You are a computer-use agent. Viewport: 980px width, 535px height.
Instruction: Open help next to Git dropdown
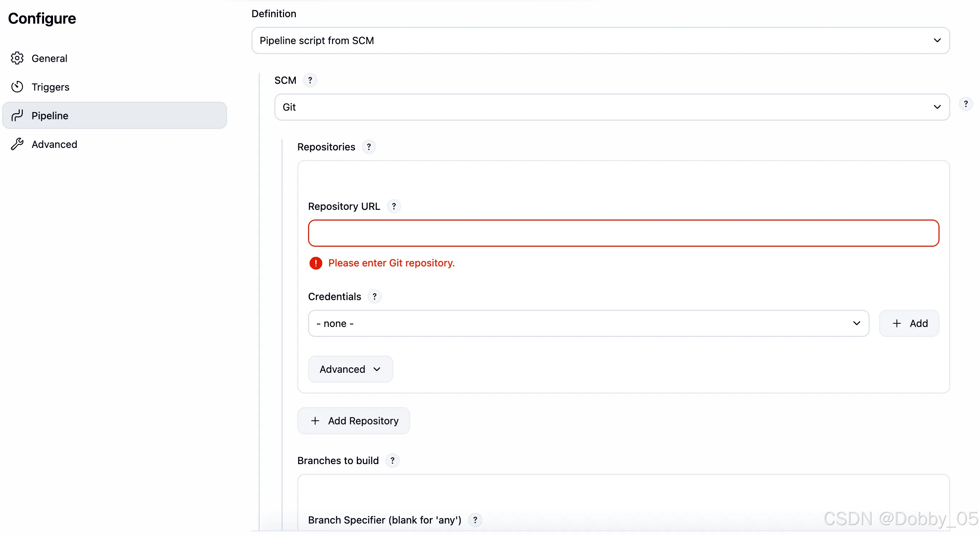(966, 104)
